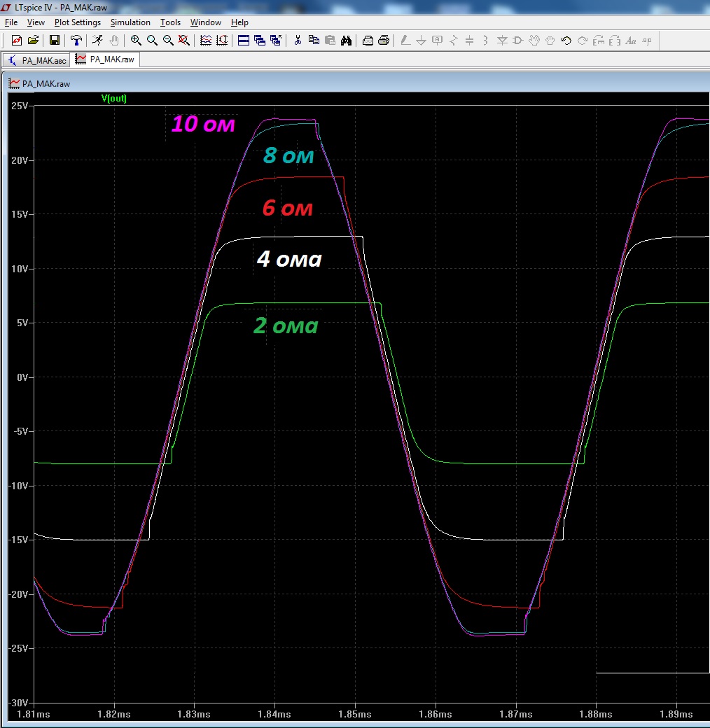Click the Autorange plot icon
The width and height of the screenshot is (710, 728).
222,41
